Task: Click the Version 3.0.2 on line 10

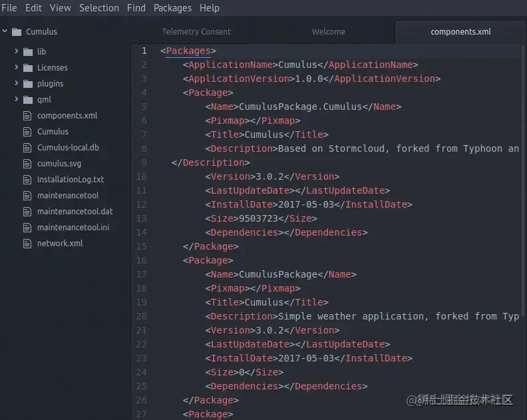Action: pyautogui.click(x=269, y=176)
